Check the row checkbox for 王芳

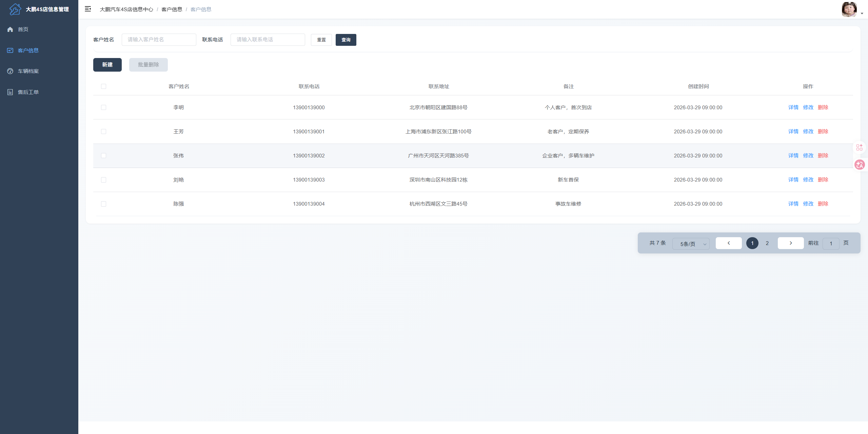tap(104, 132)
